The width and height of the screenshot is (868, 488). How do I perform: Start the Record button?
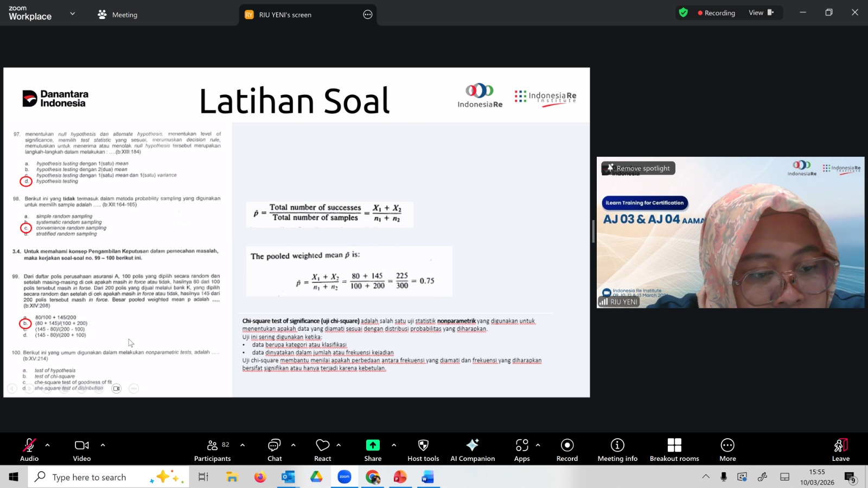point(567,450)
